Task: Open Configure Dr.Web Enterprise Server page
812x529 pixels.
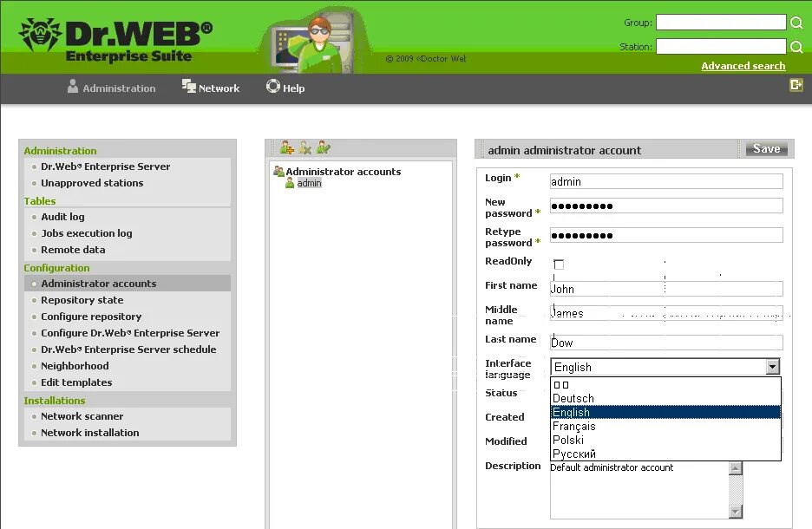Action: click(x=130, y=333)
